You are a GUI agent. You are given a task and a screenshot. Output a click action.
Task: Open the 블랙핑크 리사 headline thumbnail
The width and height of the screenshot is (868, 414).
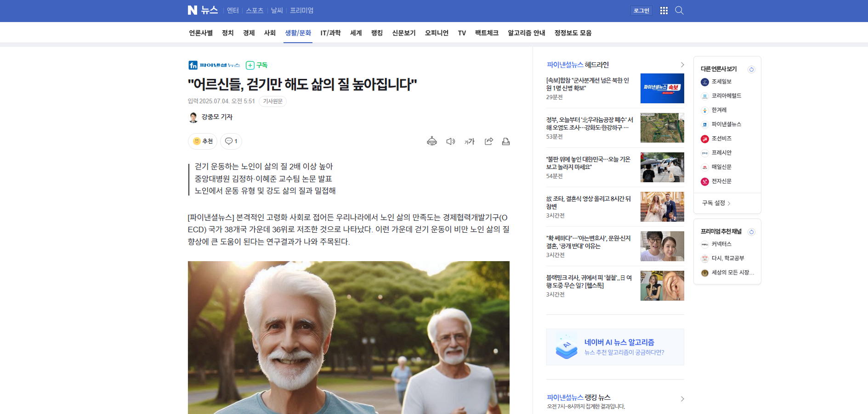(662, 285)
